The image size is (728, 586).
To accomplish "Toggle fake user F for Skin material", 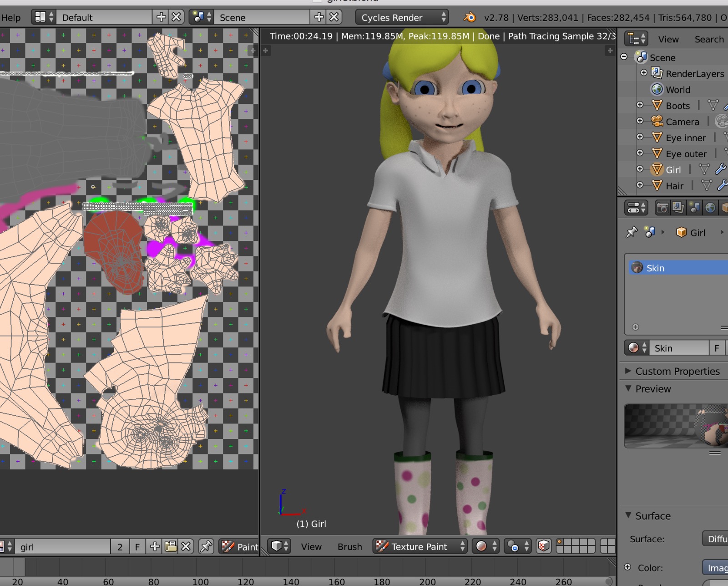I will coord(717,348).
